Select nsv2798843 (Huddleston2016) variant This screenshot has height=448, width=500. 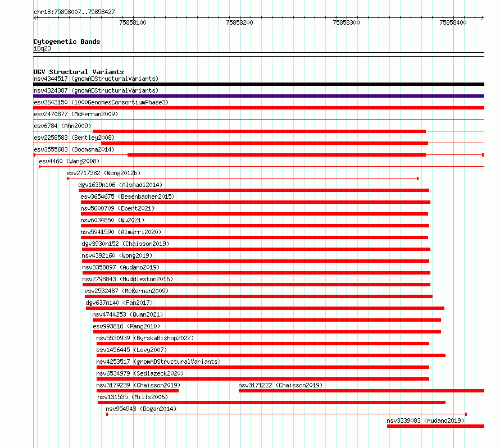click(128, 279)
